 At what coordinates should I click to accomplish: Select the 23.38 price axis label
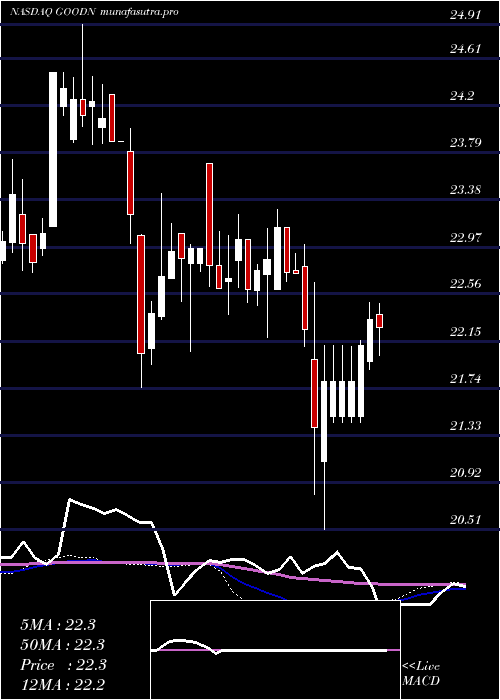click(x=465, y=190)
